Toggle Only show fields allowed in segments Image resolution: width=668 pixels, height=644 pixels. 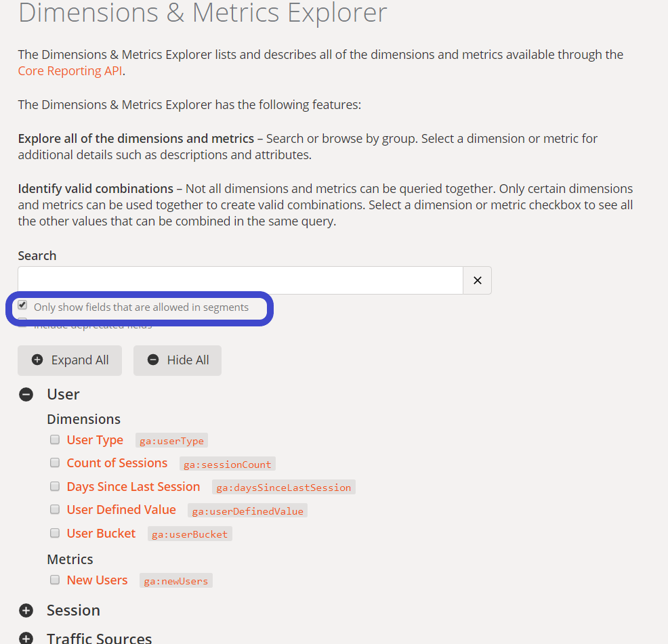(x=22, y=305)
